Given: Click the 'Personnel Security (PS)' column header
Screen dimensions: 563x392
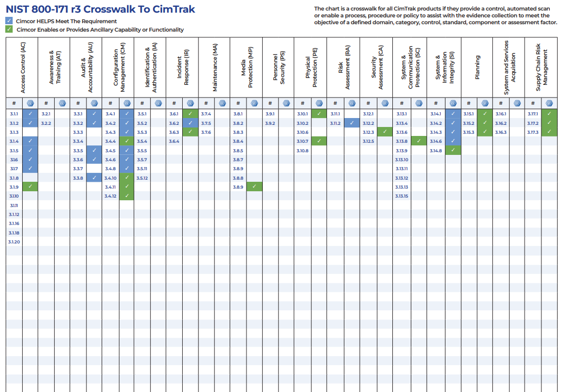Looking at the screenshot, I should tap(279, 67).
